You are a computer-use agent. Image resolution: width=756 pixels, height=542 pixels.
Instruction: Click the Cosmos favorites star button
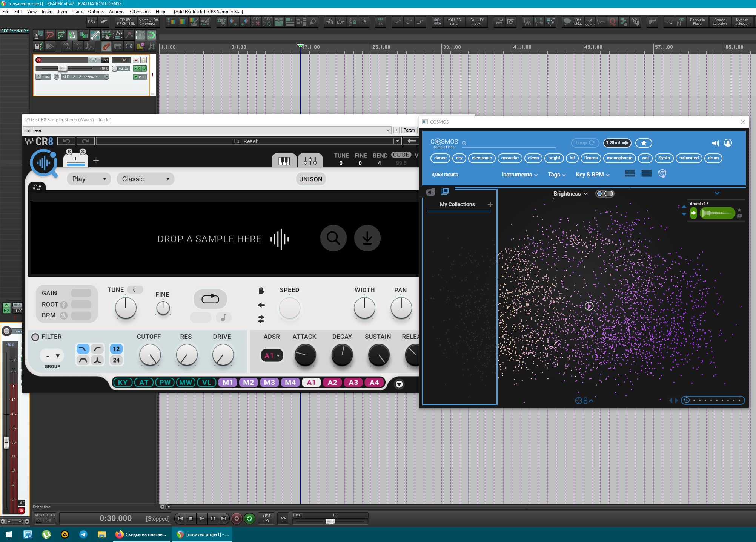click(644, 143)
